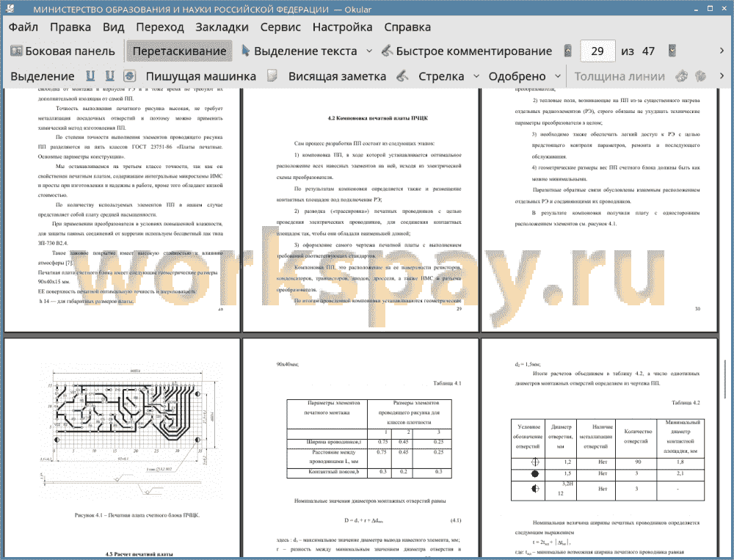Expand the main toolbar overflow chevron
The image size is (734, 560).
722,51
